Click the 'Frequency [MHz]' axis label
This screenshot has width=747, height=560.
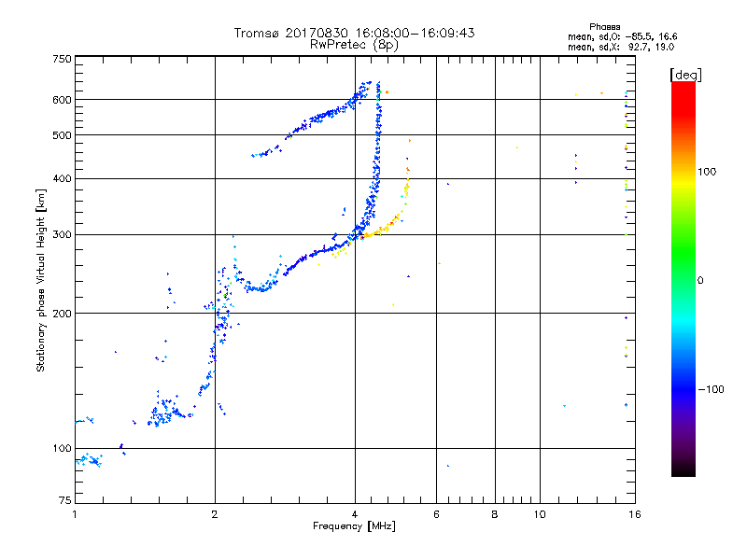coord(354,526)
